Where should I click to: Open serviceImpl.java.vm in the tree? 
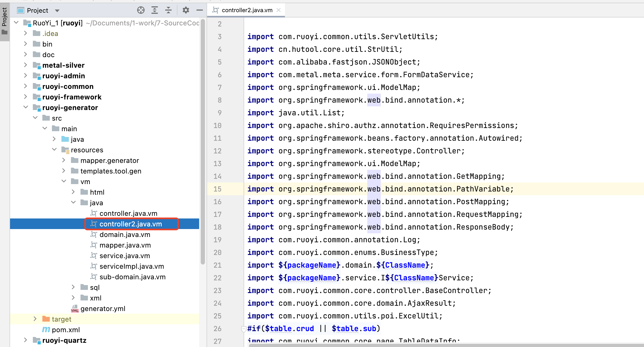click(132, 266)
